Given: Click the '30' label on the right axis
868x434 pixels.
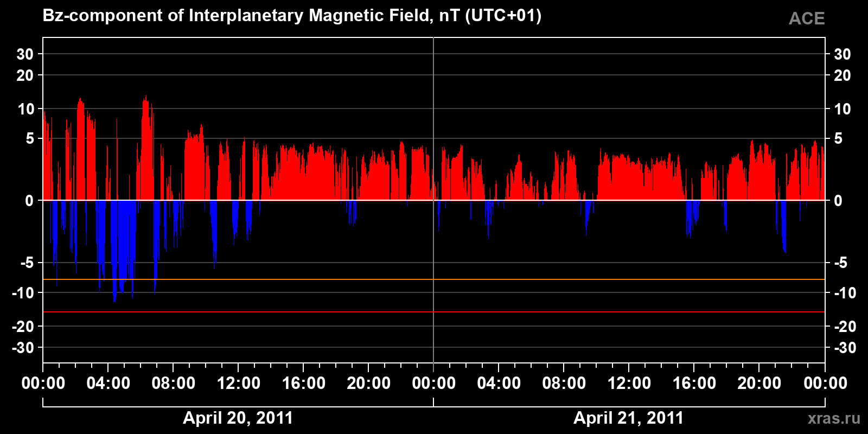Looking at the screenshot, I should coord(843,54).
